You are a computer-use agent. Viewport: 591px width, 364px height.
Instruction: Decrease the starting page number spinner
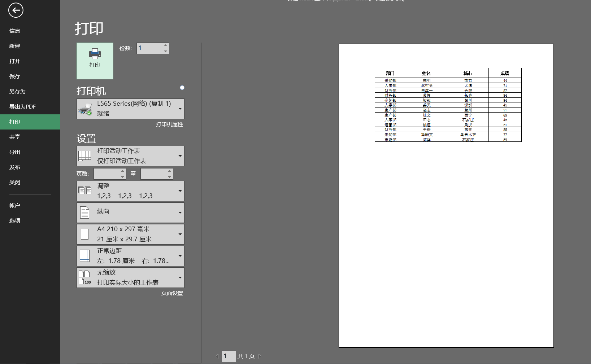click(122, 176)
